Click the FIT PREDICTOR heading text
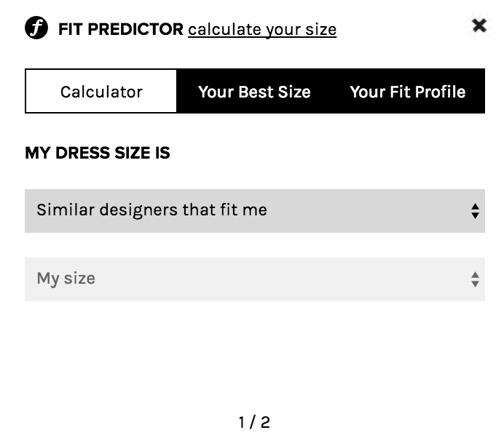Viewport: 504px width, 438px height. coord(121,29)
